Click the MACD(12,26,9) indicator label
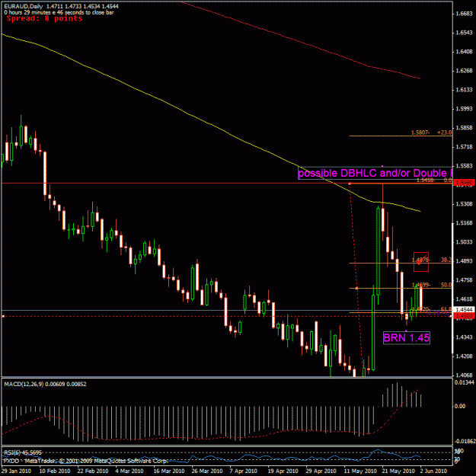 (45, 384)
